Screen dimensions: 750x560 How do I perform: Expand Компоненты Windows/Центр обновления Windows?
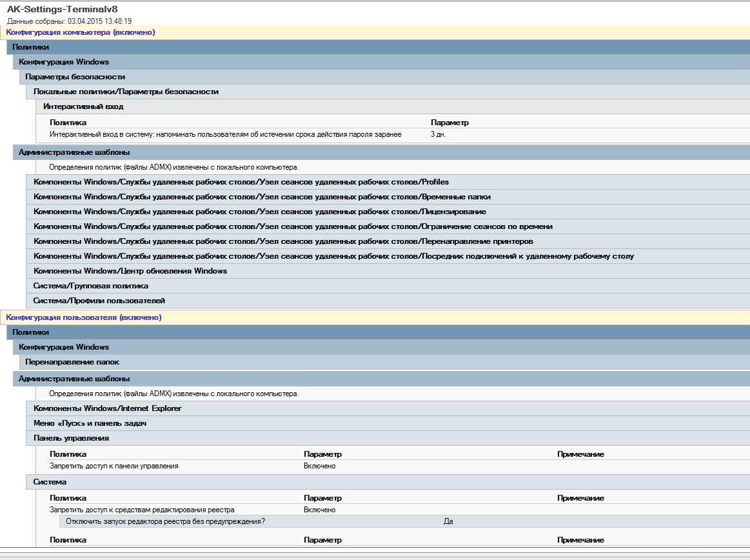coord(130,271)
